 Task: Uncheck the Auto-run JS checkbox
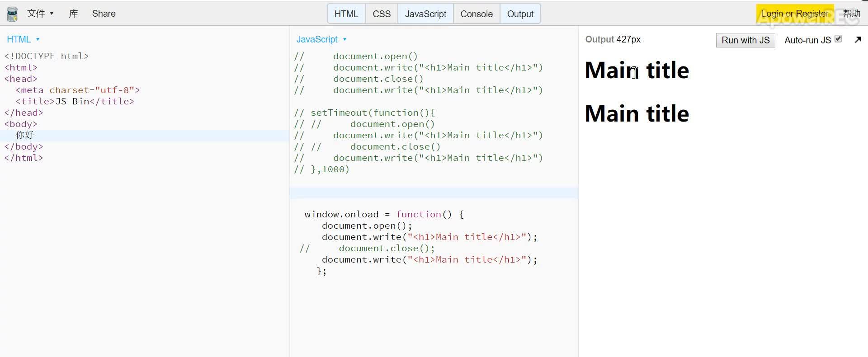[x=838, y=39]
